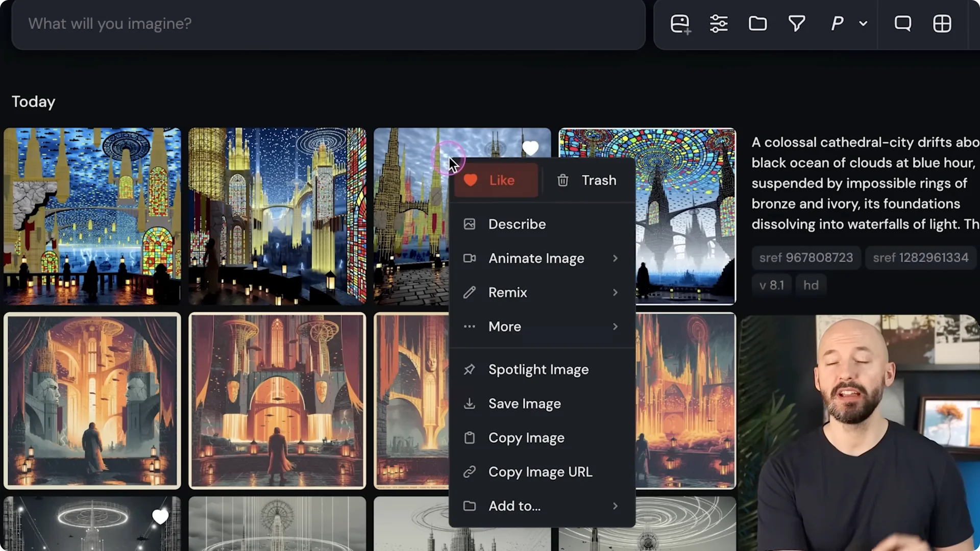Click the Trash icon in the context menu

(x=587, y=180)
